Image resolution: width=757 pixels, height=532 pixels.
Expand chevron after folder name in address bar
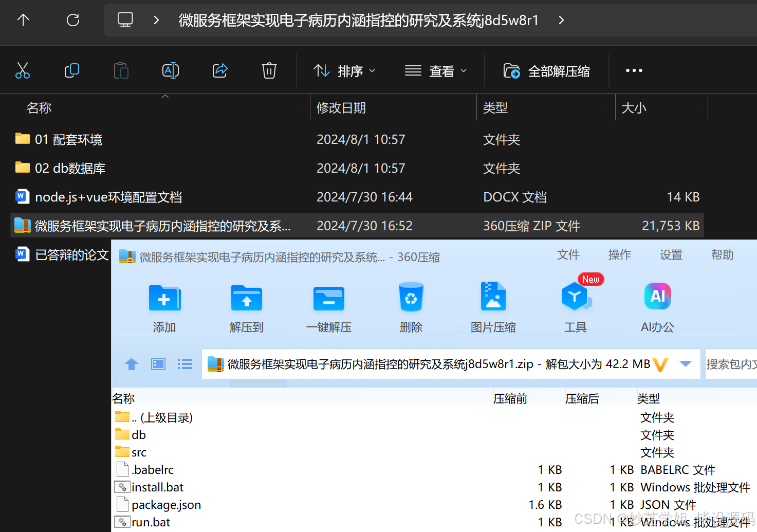pos(561,20)
